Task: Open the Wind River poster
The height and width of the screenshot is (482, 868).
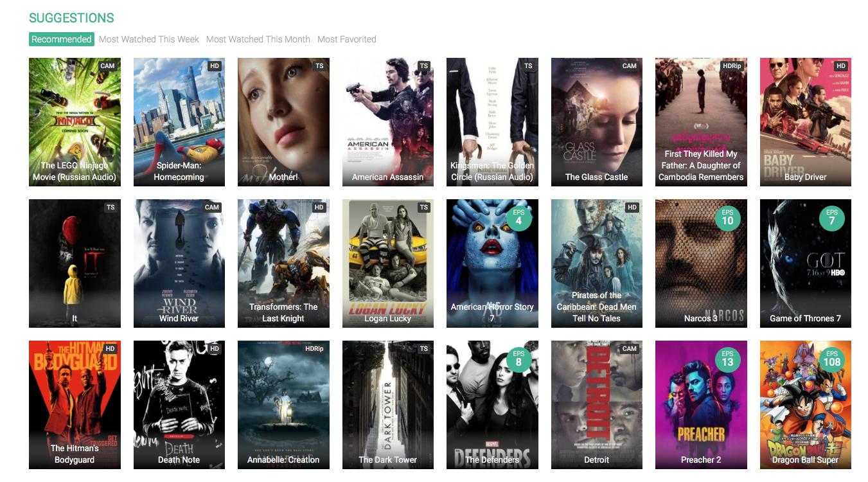Action: click(x=179, y=263)
